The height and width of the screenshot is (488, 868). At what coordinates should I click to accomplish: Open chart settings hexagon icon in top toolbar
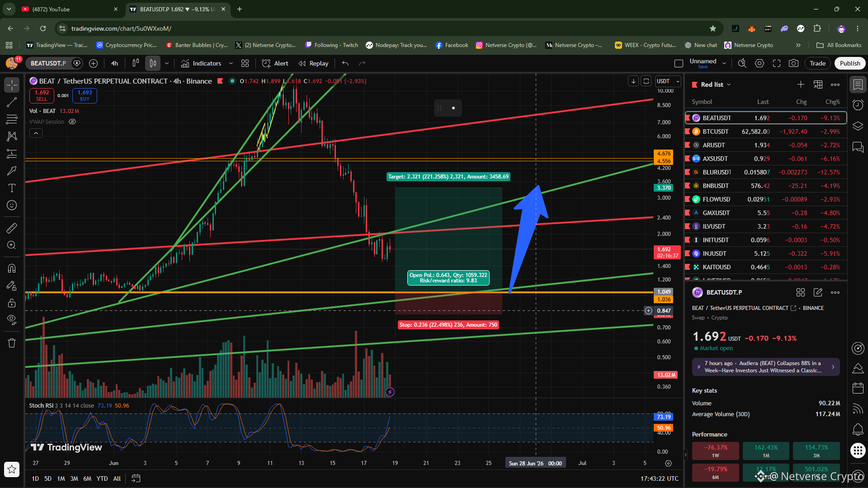(x=759, y=63)
